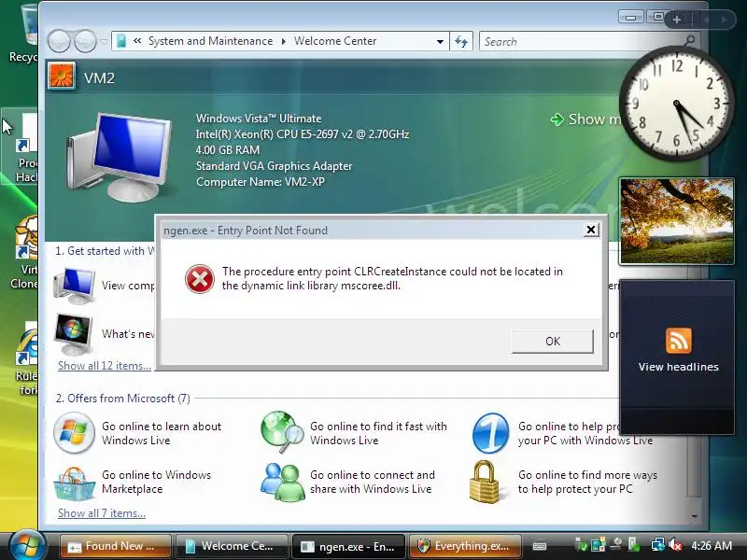Click the Forward button in Welcome Center
Screen dimensions: 747x560
click(85, 41)
